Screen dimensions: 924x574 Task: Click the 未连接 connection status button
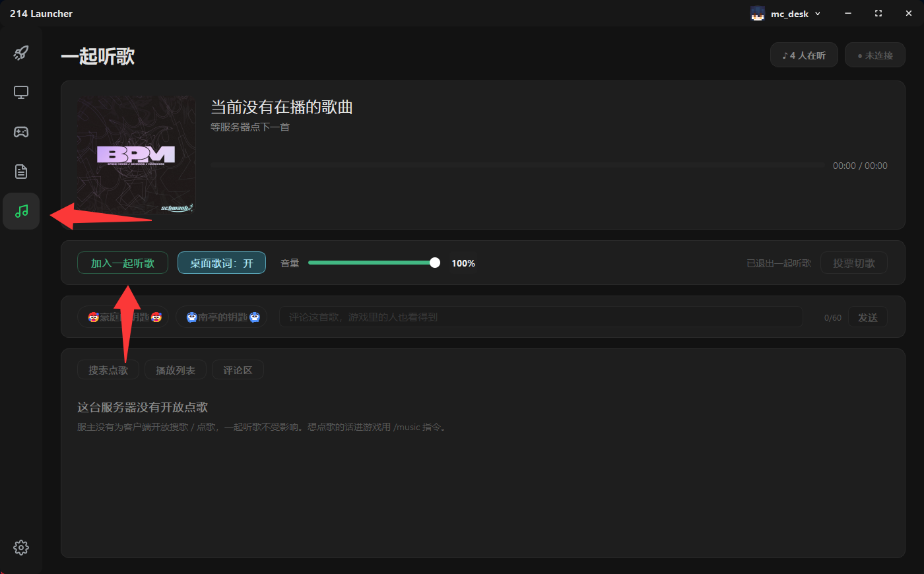click(875, 55)
